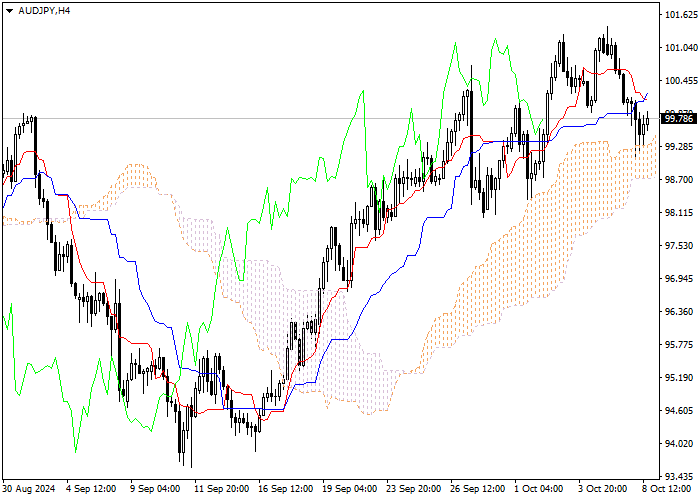Click the 99.285 price axis label
This screenshot has height=500, width=700.
click(x=681, y=147)
